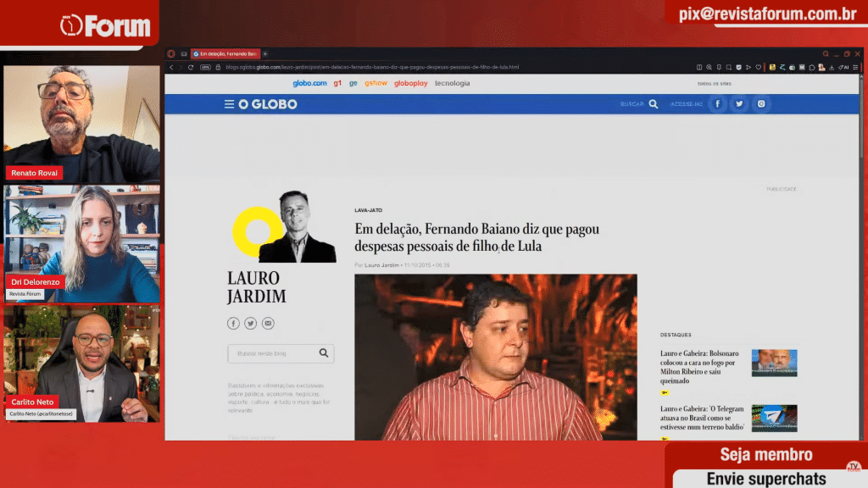Click the 'ACESSE JÁ' header link
This screenshot has width=868, height=488.
tap(686, 104)
